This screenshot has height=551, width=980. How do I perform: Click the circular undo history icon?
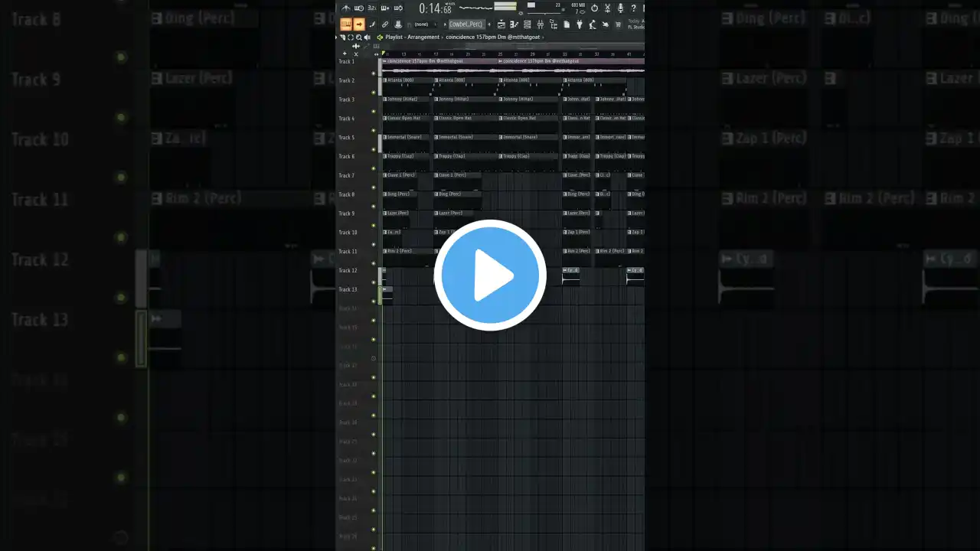(594, 8)
